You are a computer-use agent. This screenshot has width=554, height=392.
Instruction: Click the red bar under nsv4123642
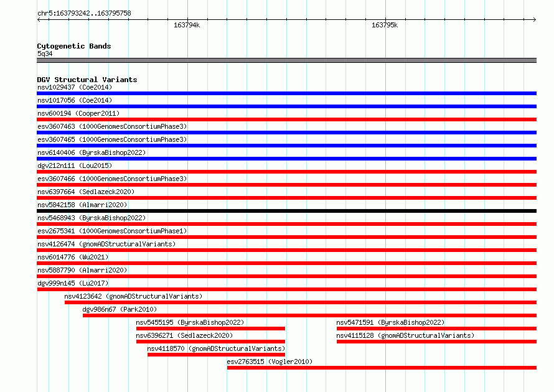(301, 302)
